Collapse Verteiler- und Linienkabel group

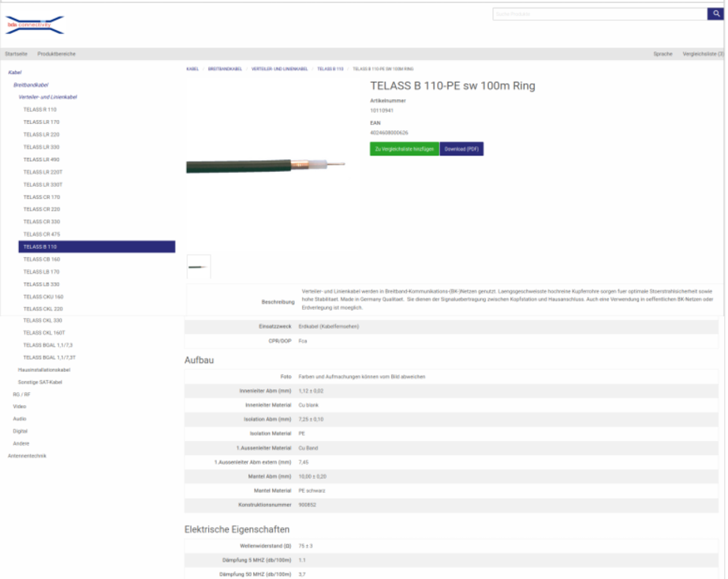(x=47, y=97)
